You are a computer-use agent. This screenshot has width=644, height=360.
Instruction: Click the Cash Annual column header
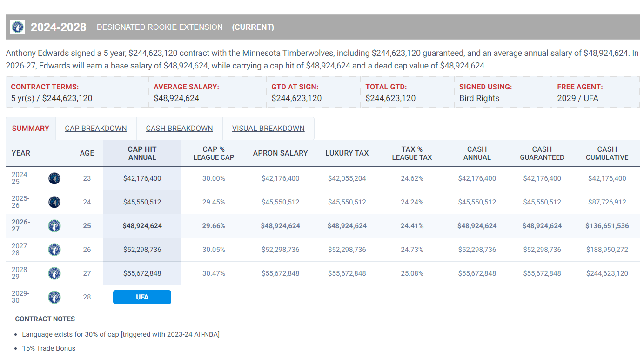click(477, 153)
